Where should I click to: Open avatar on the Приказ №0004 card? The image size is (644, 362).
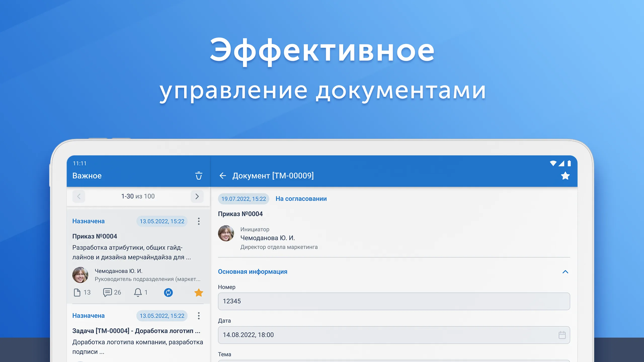[80, 275]
